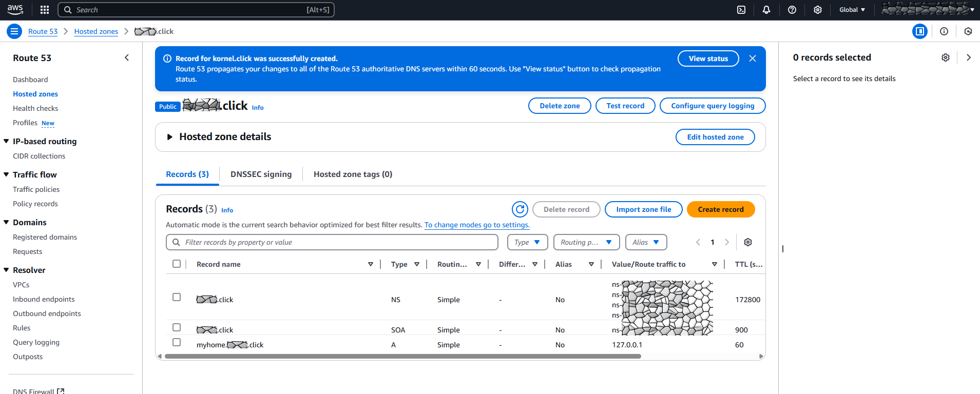Collapse the Traffic flow section

pyautogui.click(x=6, y=174)
